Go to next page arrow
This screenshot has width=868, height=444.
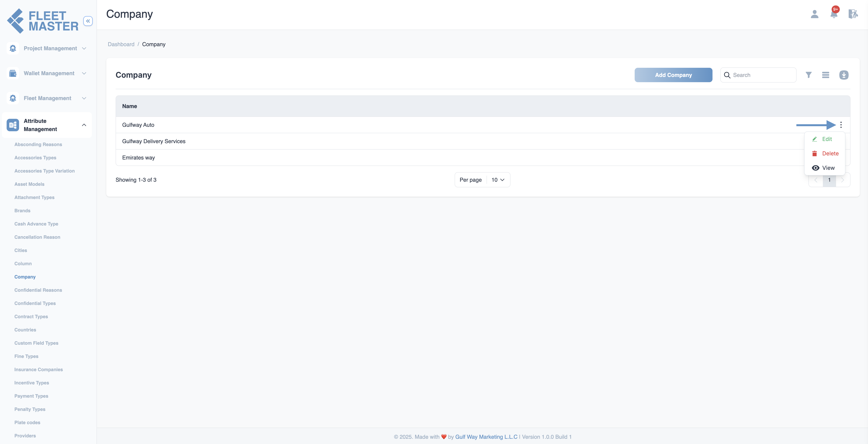click(843, 180)
